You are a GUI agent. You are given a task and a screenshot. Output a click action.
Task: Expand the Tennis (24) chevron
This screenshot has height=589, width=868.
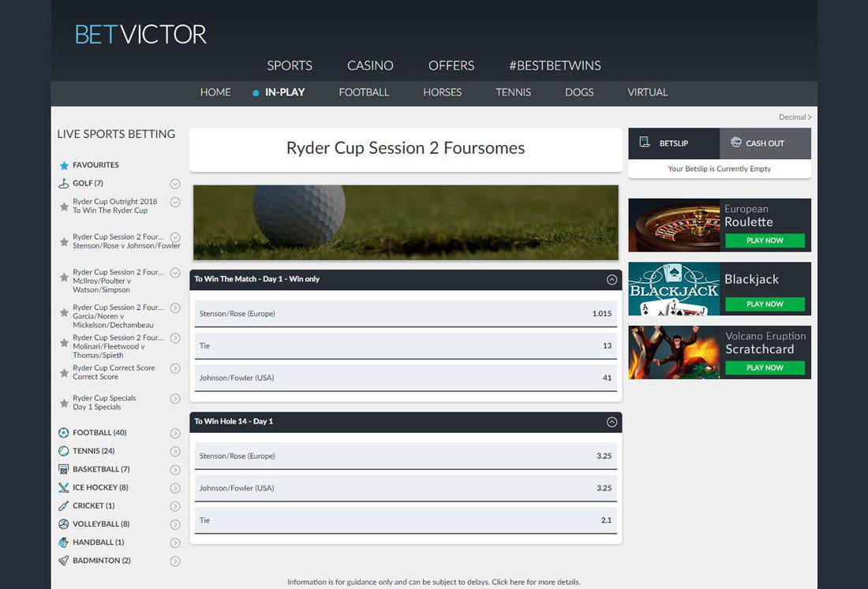point(175,451)
